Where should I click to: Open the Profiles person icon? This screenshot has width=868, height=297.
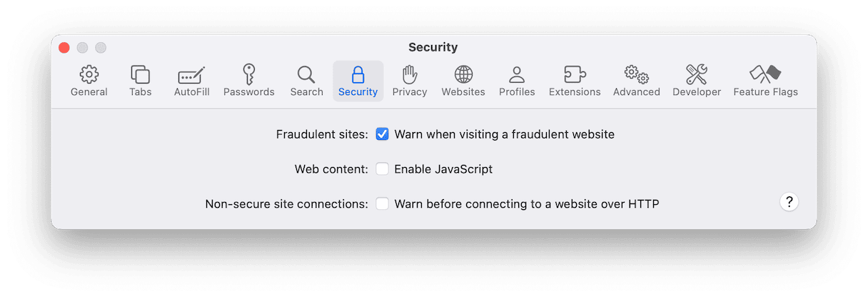click(517, 74)
